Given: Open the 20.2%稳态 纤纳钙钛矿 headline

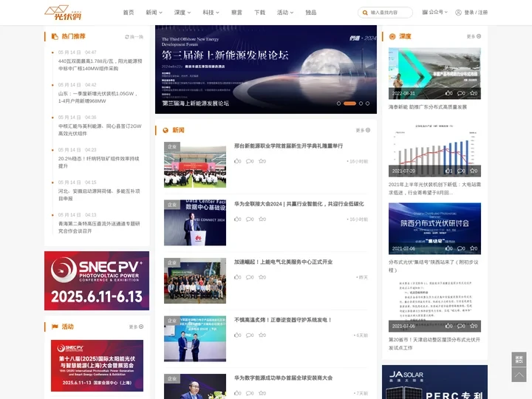Looking at the screenshot, I should (x=99, y=163).
